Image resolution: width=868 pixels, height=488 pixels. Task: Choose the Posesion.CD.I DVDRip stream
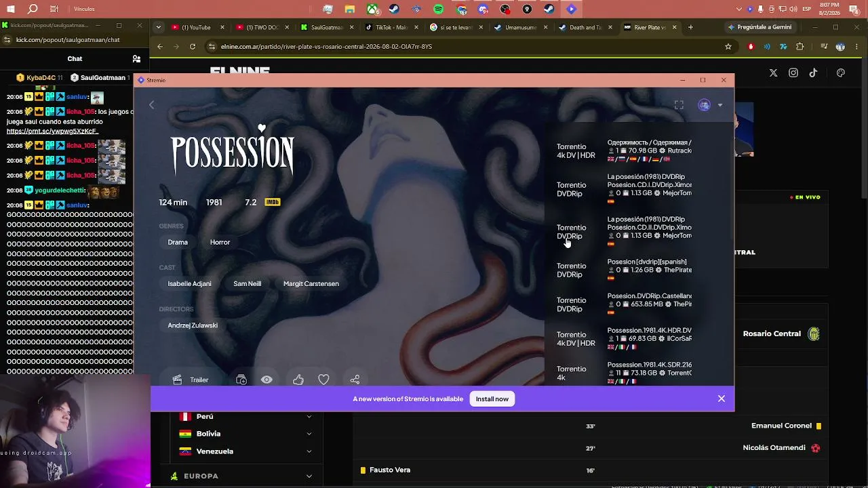(624, 189)
